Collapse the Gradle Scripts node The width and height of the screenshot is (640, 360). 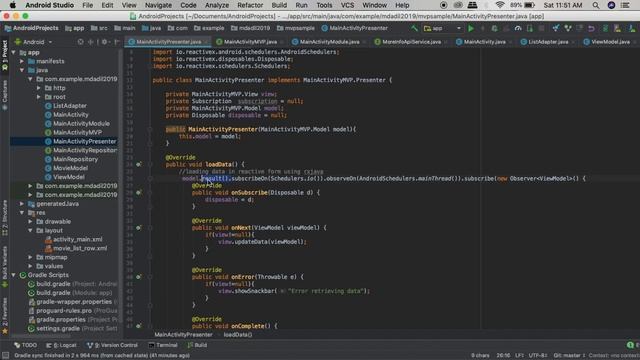pyautogui.click(x=13, y=275)
